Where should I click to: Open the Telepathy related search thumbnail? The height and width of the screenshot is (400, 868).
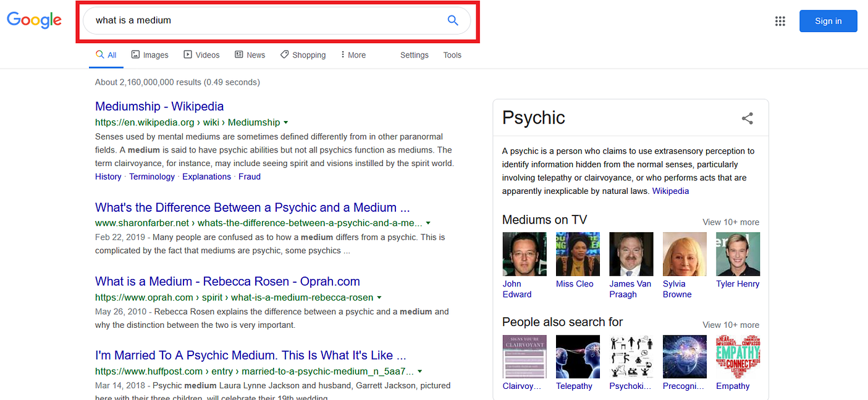pyautogui.click(x=578, y=356)
